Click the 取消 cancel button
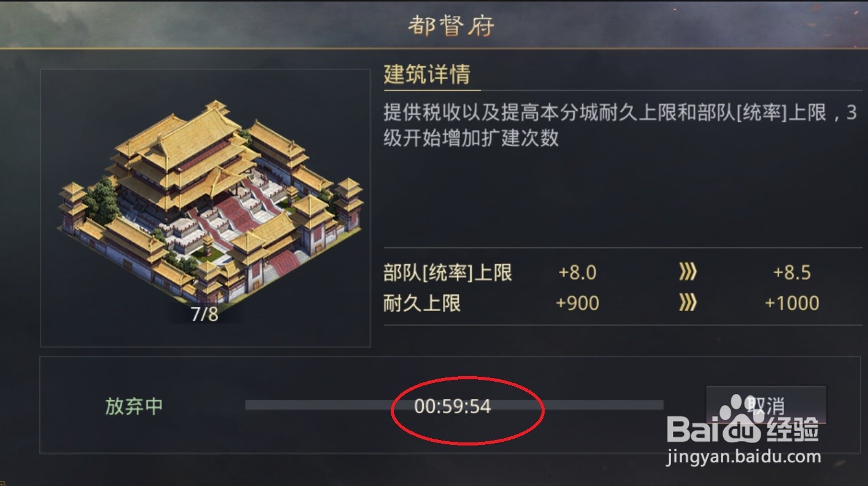This screenshot has width=868, height=486. coord(766,405)
